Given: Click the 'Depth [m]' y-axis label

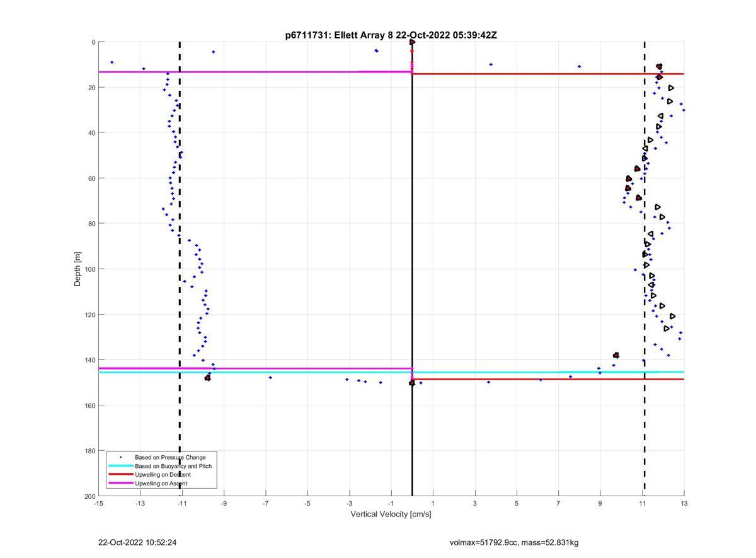Looking at the screenshot, I should pos(78,269).
